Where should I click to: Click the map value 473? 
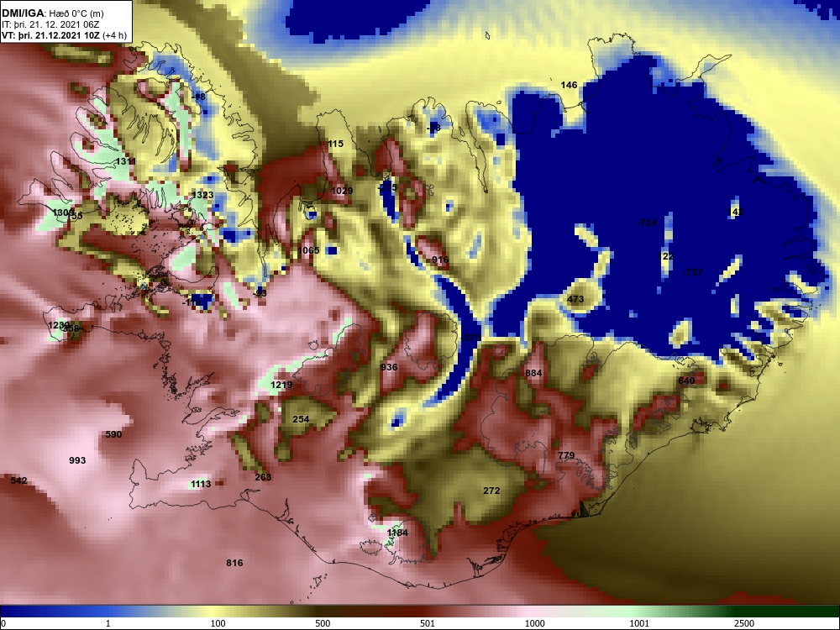coord(575,299)
